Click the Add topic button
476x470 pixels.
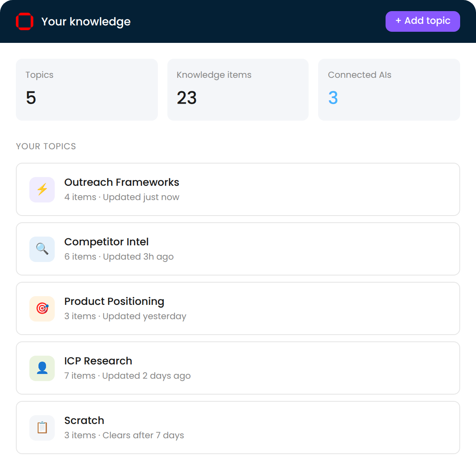tap(422, 21)
